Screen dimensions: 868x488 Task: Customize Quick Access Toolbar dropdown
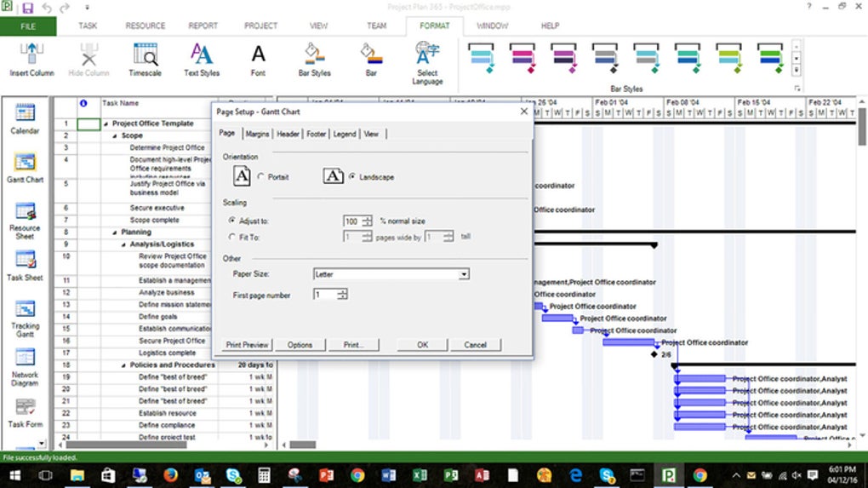pos(87,8)
